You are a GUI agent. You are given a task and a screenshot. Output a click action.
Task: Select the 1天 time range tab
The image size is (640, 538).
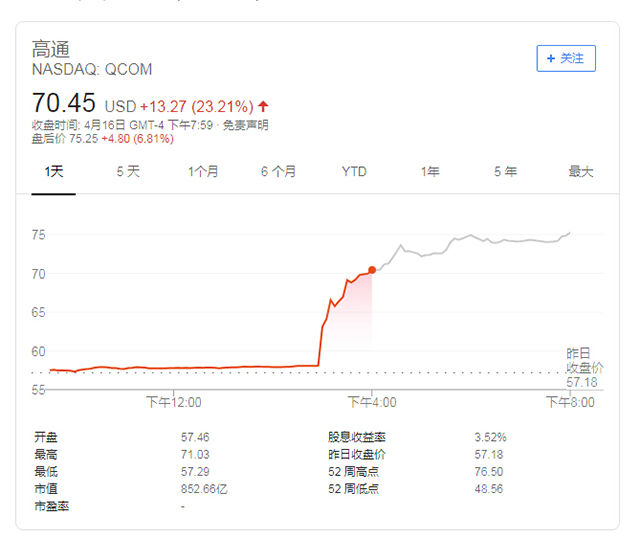pyautogui.click(x=53, y=171)
